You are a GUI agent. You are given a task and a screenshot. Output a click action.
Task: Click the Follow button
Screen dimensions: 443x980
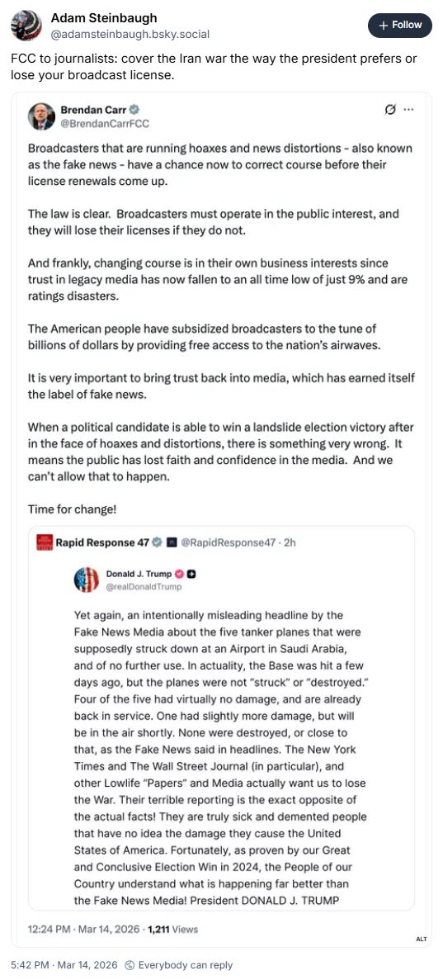coord(400,25)
